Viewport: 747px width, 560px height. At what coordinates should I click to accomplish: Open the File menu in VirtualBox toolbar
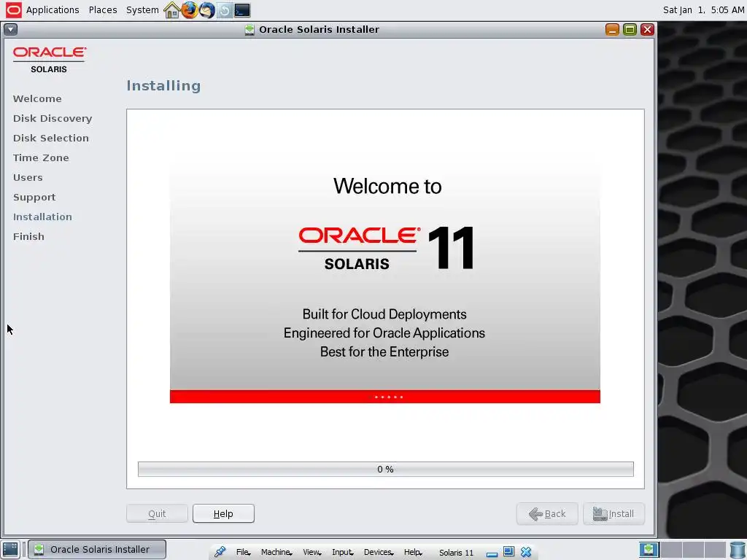click(243, 552)
